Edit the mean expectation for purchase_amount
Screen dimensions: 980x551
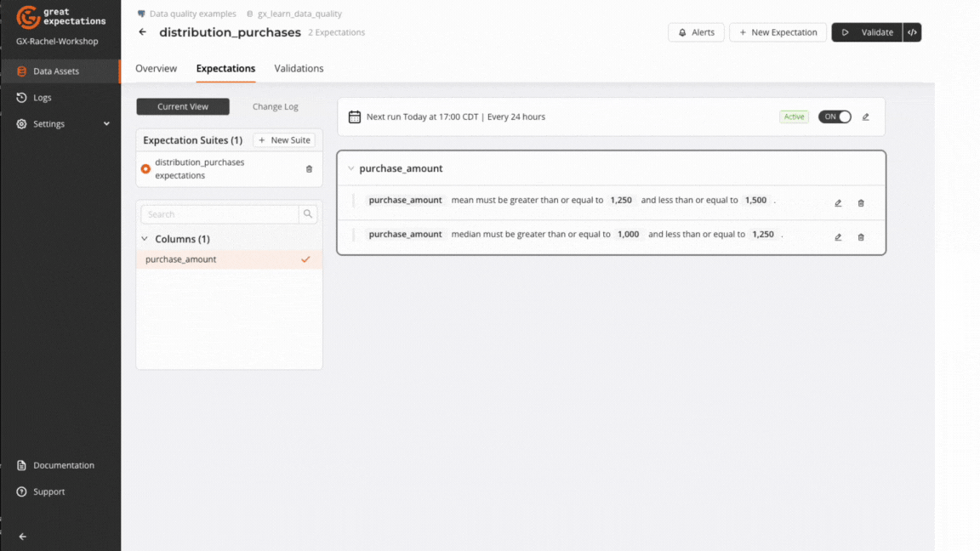pyautogui.click(x=838, y=203)
